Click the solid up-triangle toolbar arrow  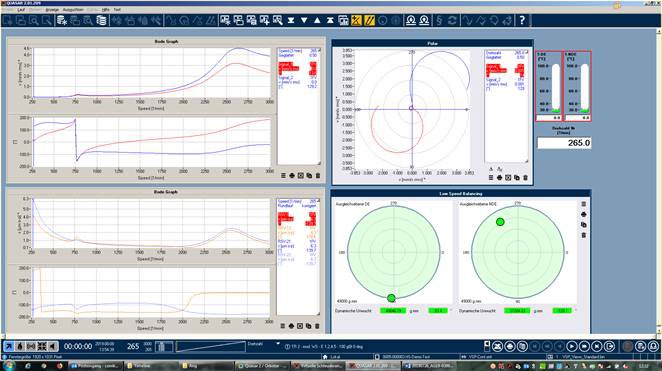click(x=317, y=20)
